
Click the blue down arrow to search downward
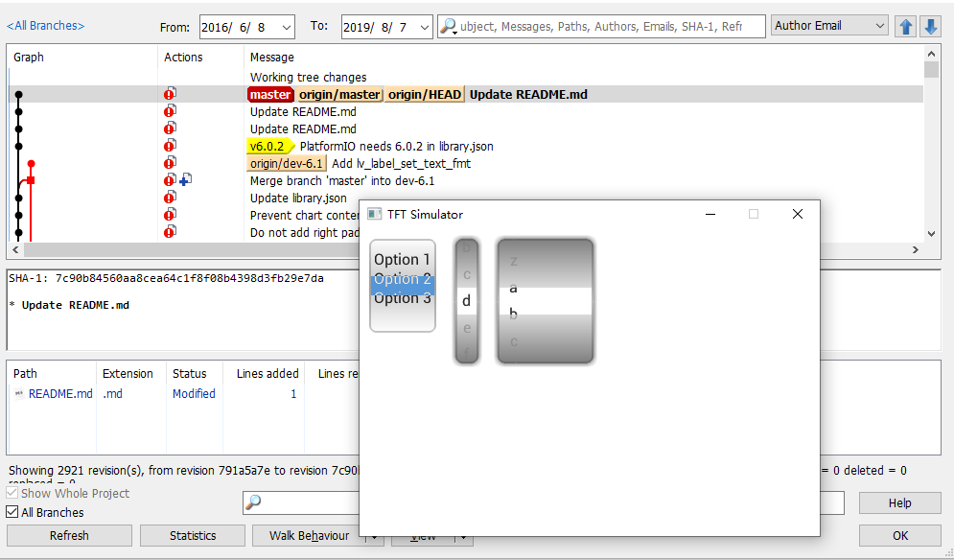tap(930, 25)
